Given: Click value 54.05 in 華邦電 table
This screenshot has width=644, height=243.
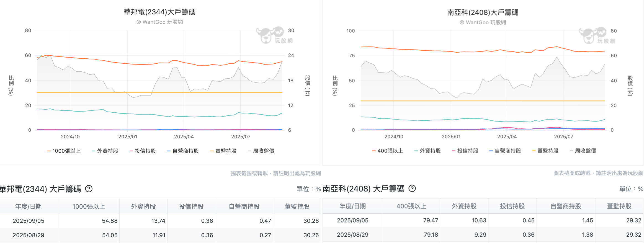Looking at the screenshot, I should (x=110, y=235).
